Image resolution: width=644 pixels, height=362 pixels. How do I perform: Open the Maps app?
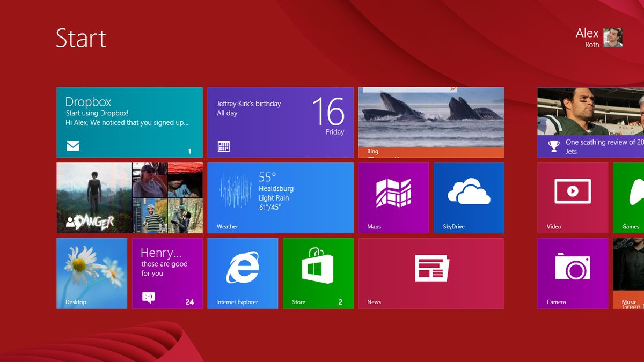393,197
